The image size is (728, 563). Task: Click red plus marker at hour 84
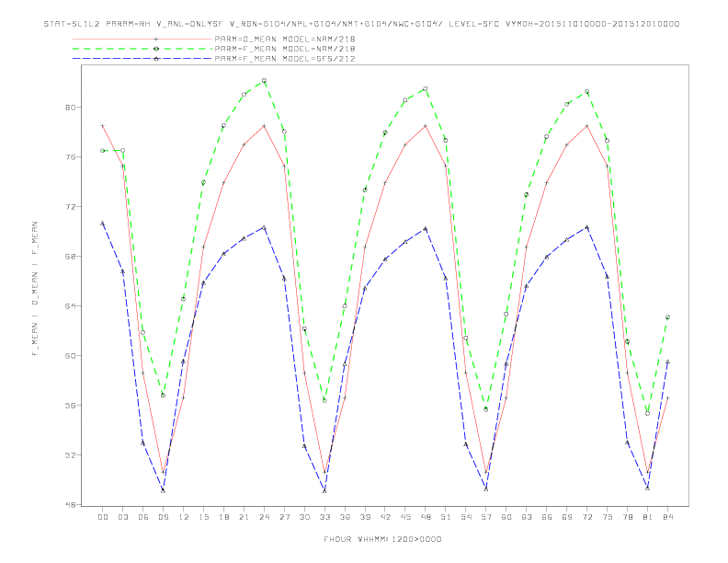coord(667,398)
